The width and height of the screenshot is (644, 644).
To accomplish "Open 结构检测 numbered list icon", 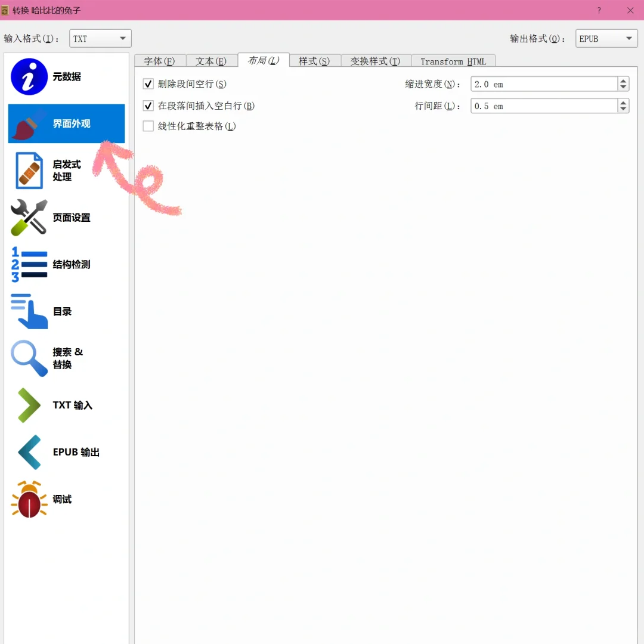I will point(29,264).
